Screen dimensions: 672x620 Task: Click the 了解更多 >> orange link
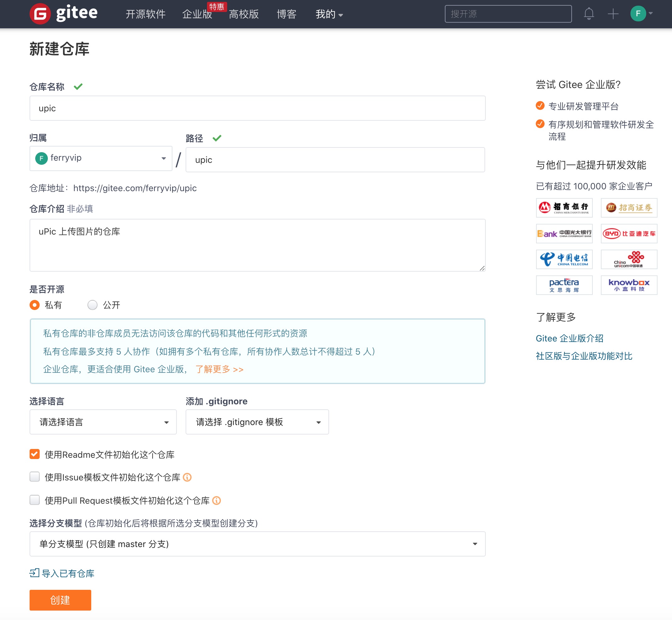click(x=219, y=369)
